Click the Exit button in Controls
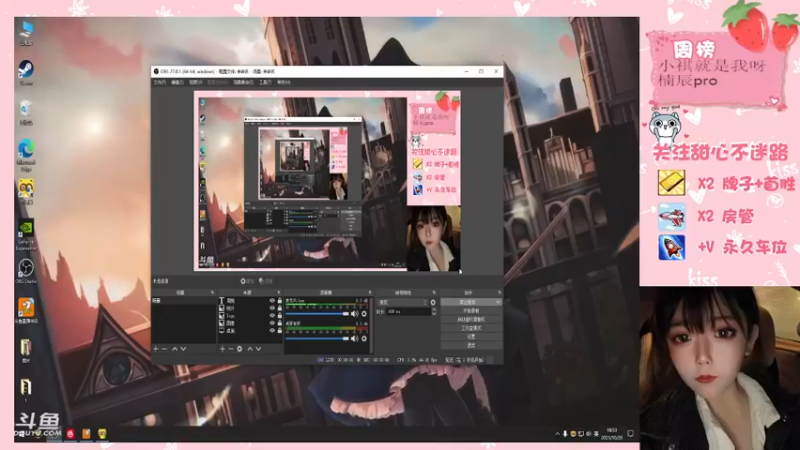 pyautogui.click(x=471, y=345)
